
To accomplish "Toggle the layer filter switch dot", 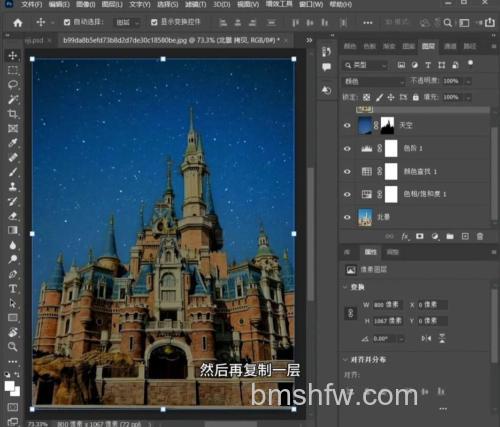I will click(470, 63).
